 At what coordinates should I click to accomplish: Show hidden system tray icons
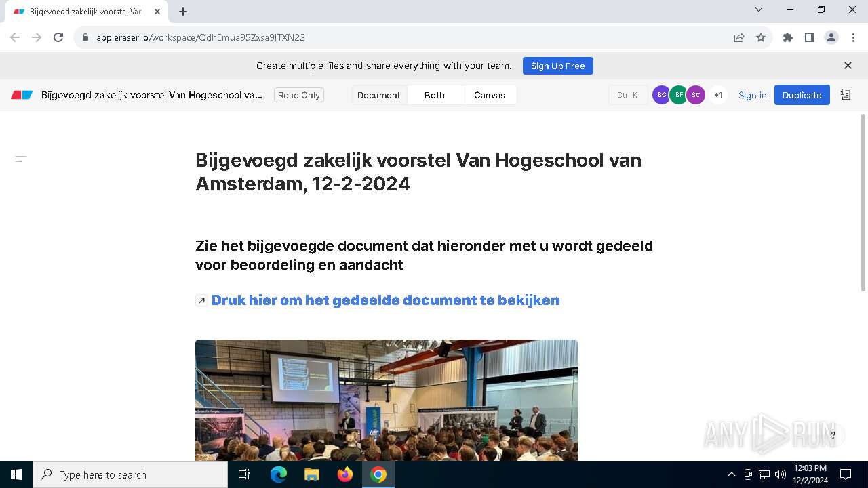click(x=731, y=474)
